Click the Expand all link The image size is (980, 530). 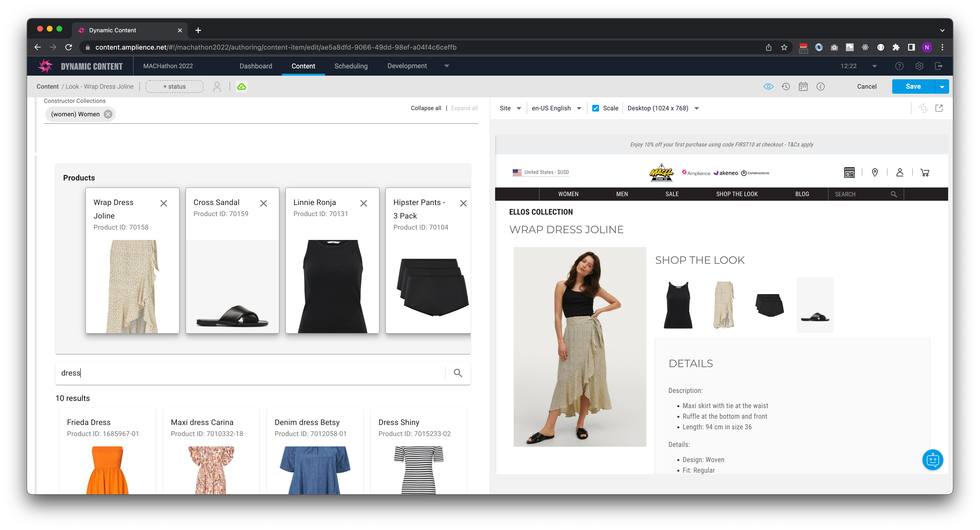click(464, 108)
